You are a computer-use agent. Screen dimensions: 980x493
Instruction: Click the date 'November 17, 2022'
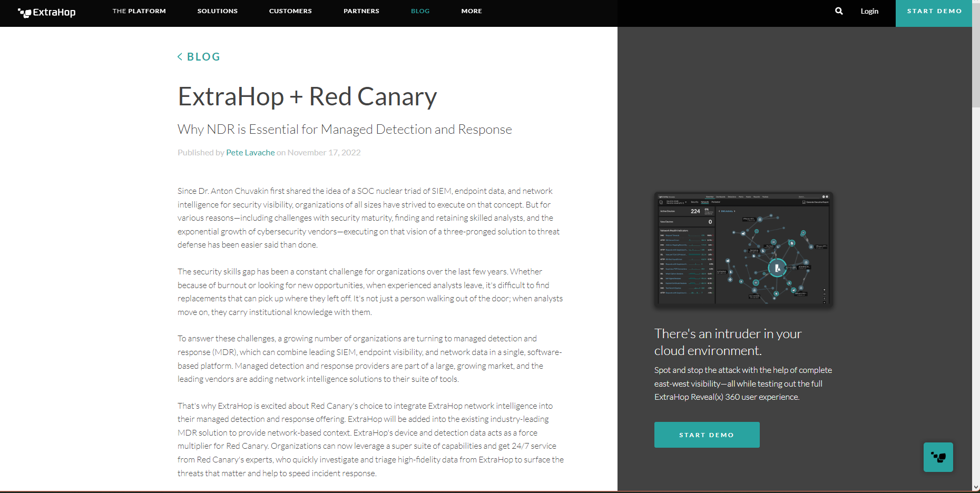click(324, 153)
